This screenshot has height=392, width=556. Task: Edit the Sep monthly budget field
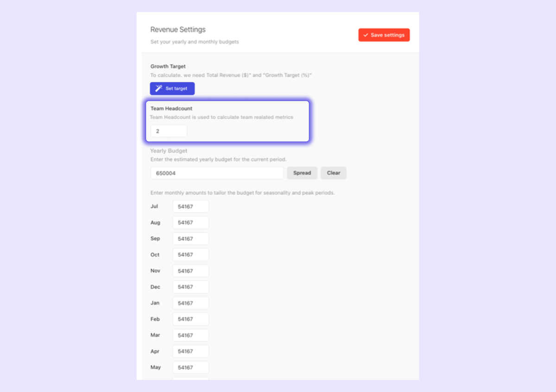click(x=190, y=239)
